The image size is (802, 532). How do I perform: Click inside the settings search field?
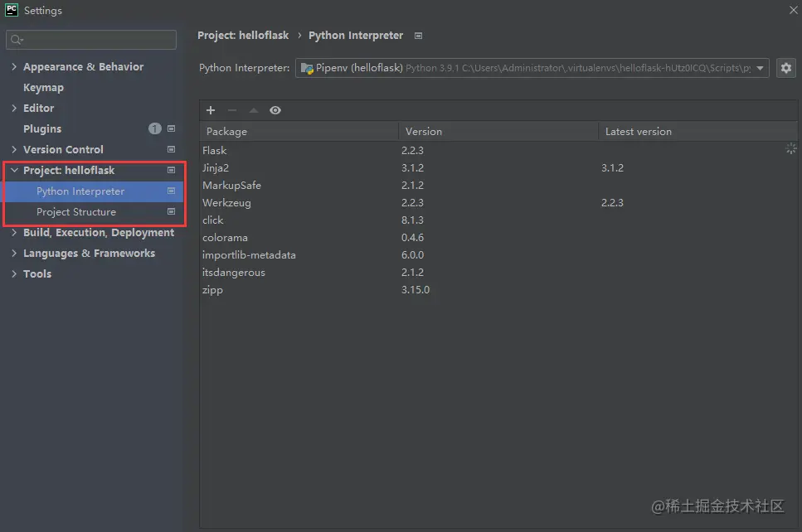(x=91, y=40)
